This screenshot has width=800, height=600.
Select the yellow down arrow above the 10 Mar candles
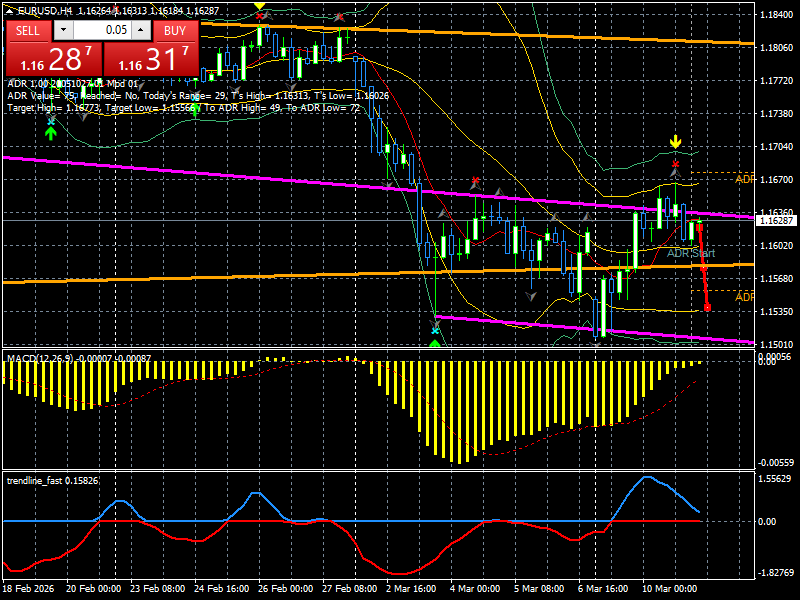coord(676,141)
